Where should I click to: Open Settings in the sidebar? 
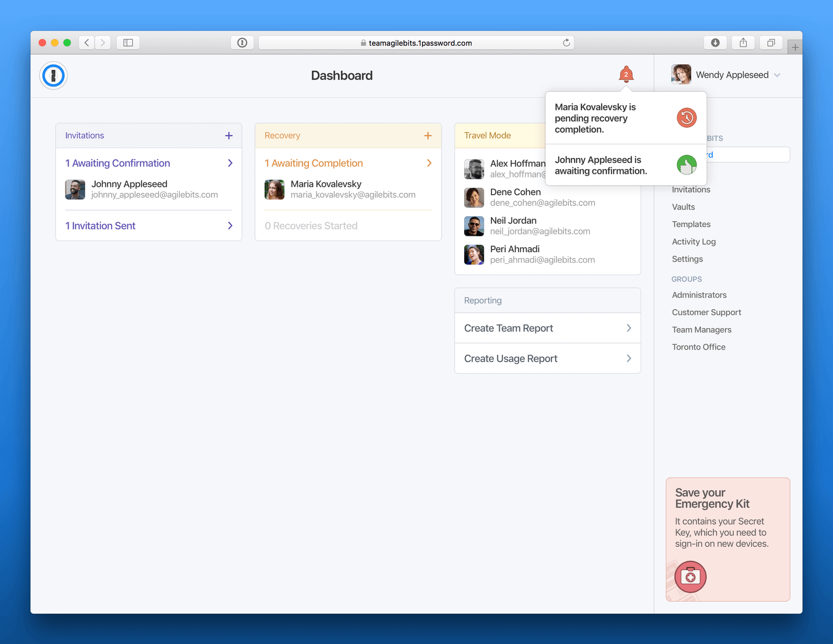687,258
